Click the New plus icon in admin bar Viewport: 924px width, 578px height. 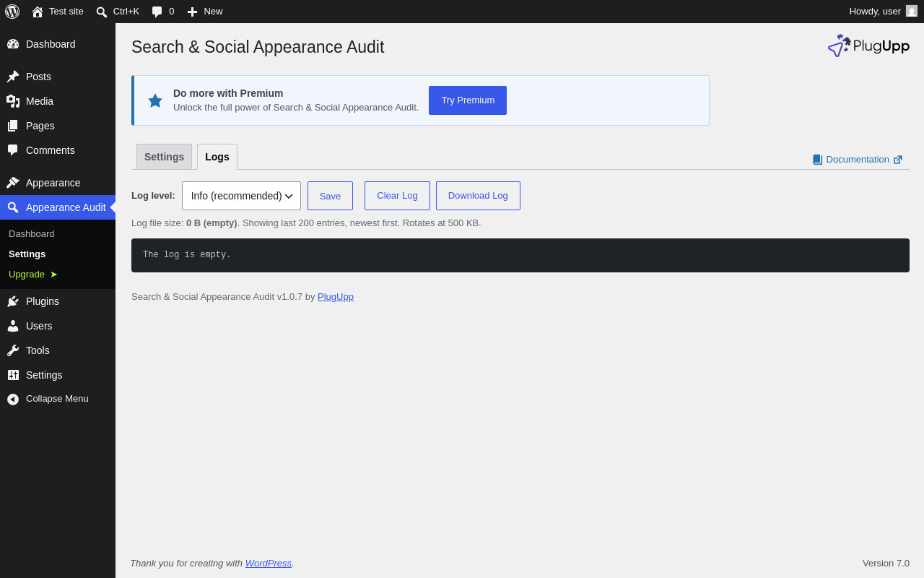click(192, 12)
